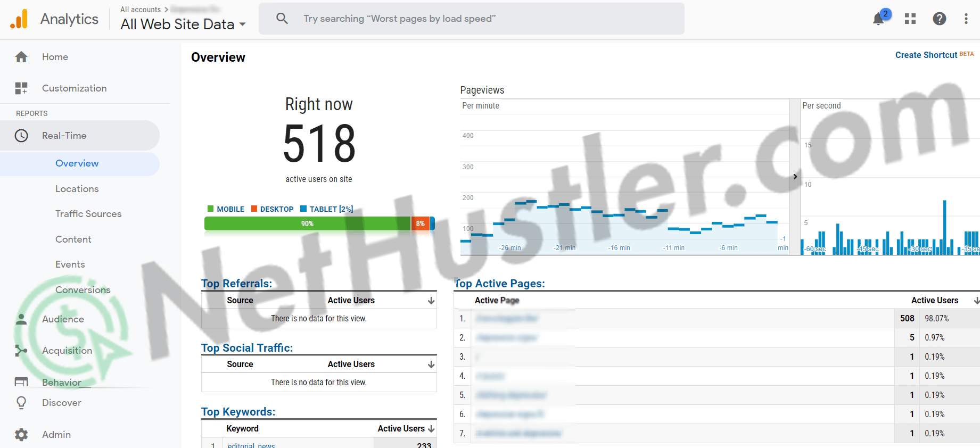Open the help question mark icon
Screen dimensions: 980x448
(940, 19)
